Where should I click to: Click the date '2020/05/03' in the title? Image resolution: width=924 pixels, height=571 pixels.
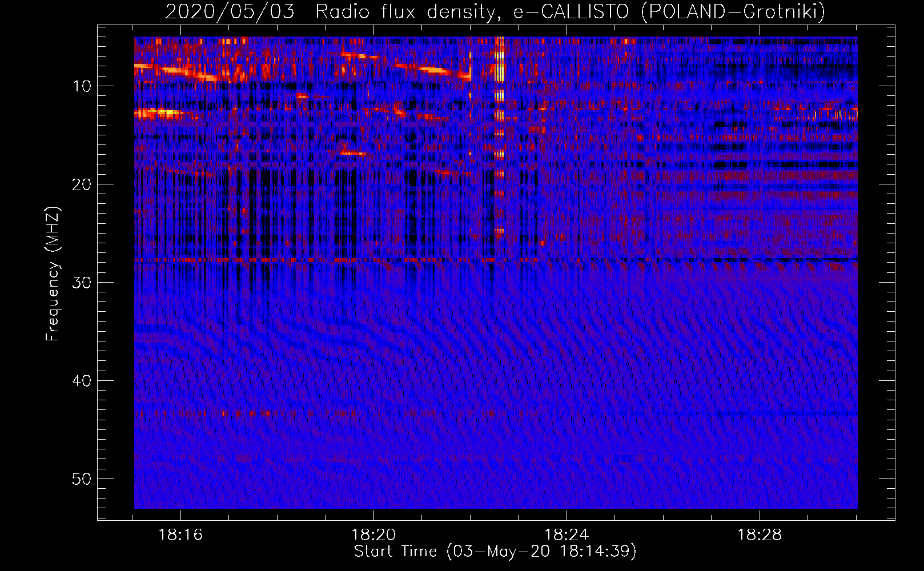coord(230,11)
